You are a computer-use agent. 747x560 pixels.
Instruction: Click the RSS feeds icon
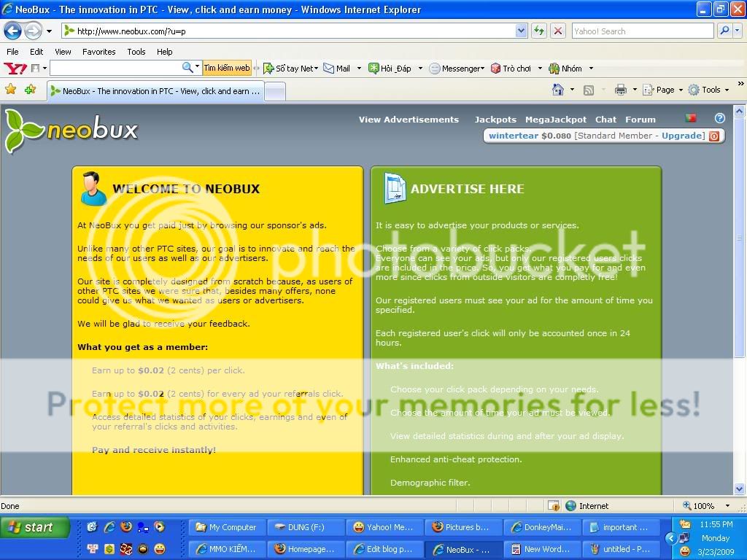tap(589, 90)
